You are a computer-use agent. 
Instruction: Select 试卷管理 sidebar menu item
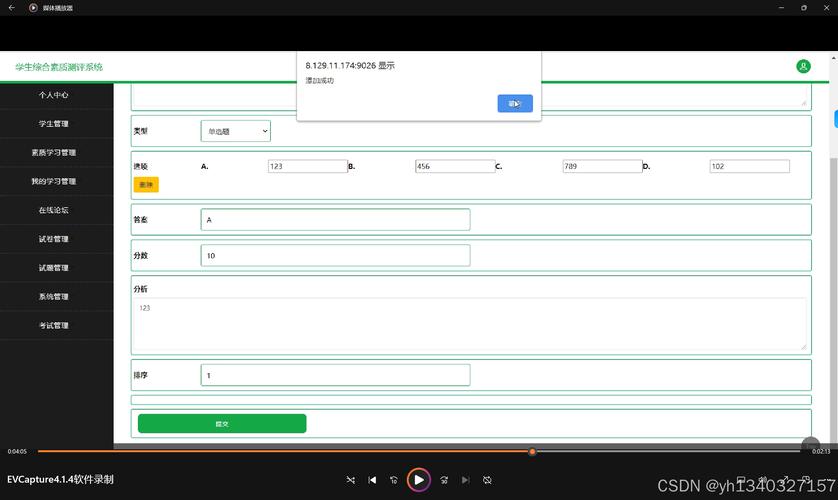pos(54,239)
